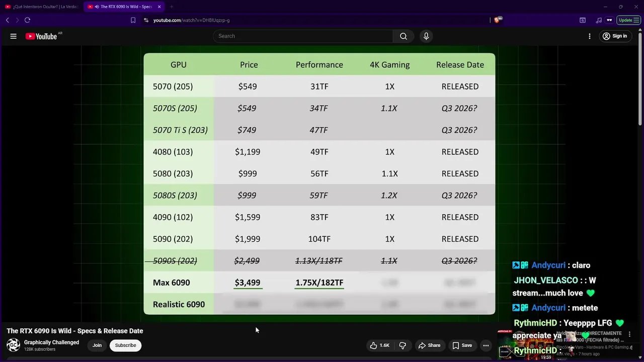Click the 'Release Date' column header
The width and height of the screenshot is (644, 362).
pos(460,64)
